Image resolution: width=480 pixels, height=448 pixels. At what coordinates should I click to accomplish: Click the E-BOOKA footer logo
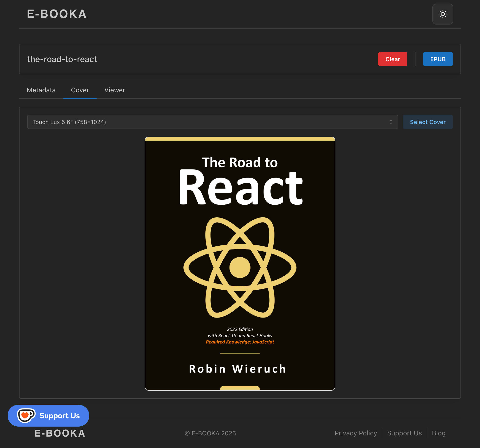[60, 433]
